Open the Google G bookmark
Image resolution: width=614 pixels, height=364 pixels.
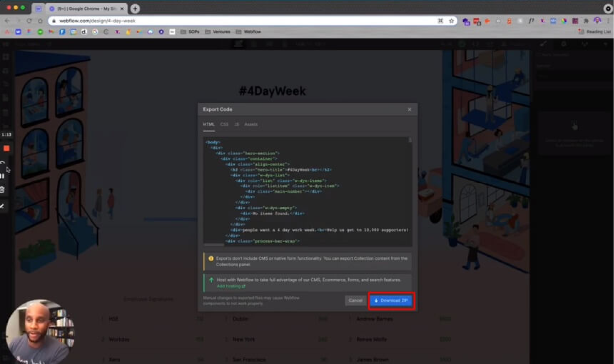click(95, 32)
